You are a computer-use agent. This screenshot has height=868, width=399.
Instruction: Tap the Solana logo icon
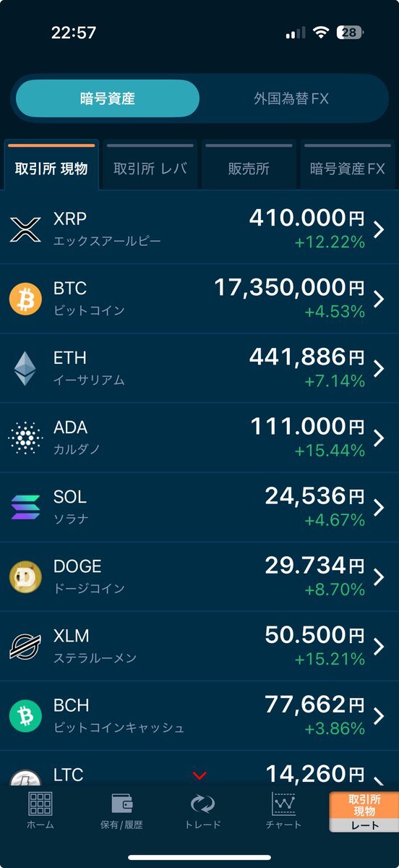coord(25,507)
